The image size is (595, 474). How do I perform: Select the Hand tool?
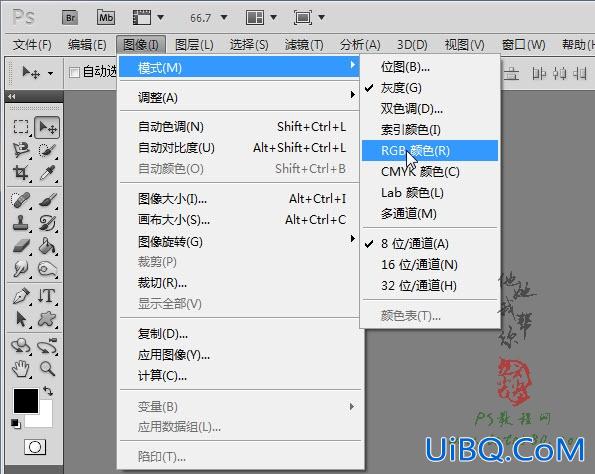(21, 368)
